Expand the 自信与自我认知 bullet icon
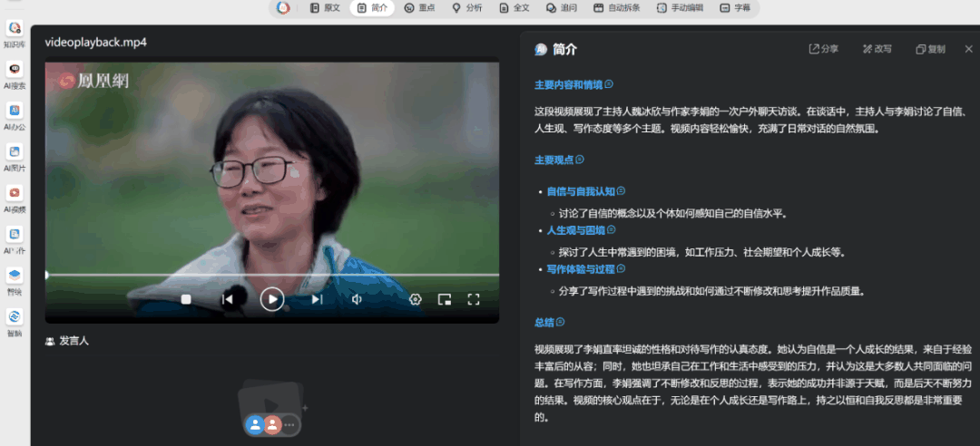 tap(622, 191)
